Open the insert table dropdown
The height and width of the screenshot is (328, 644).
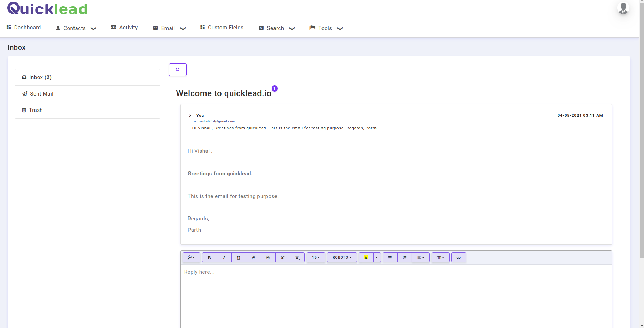(441, 258)
